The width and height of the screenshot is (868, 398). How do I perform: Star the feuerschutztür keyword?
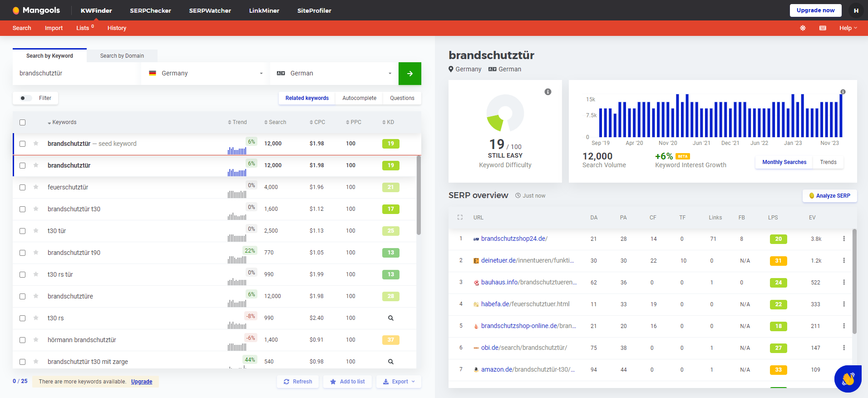36,187
